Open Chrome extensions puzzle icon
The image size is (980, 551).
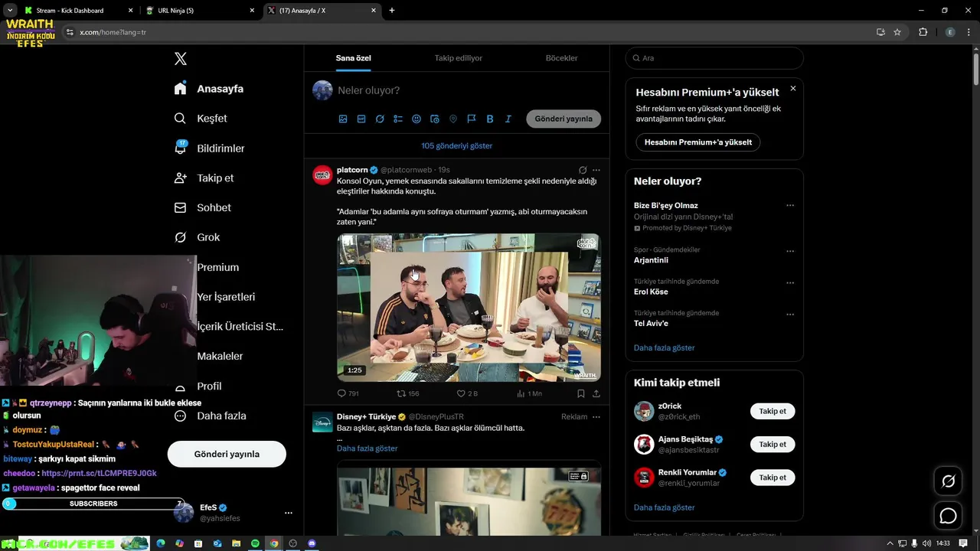923,32
